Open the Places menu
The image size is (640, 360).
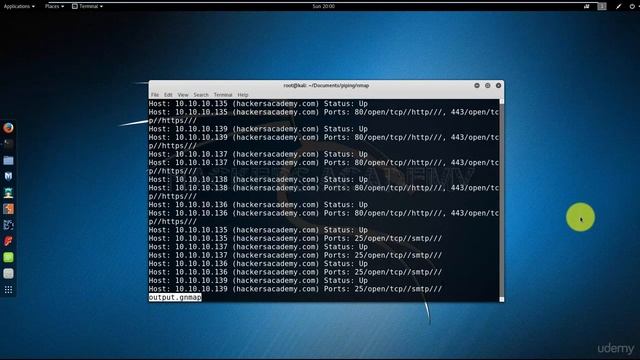(54, 6)
